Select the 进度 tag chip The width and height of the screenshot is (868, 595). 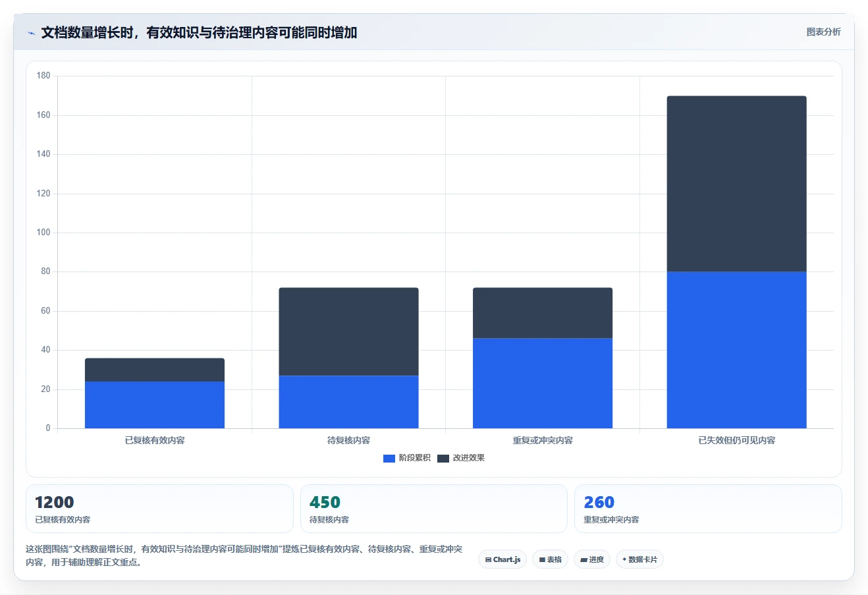592,559
